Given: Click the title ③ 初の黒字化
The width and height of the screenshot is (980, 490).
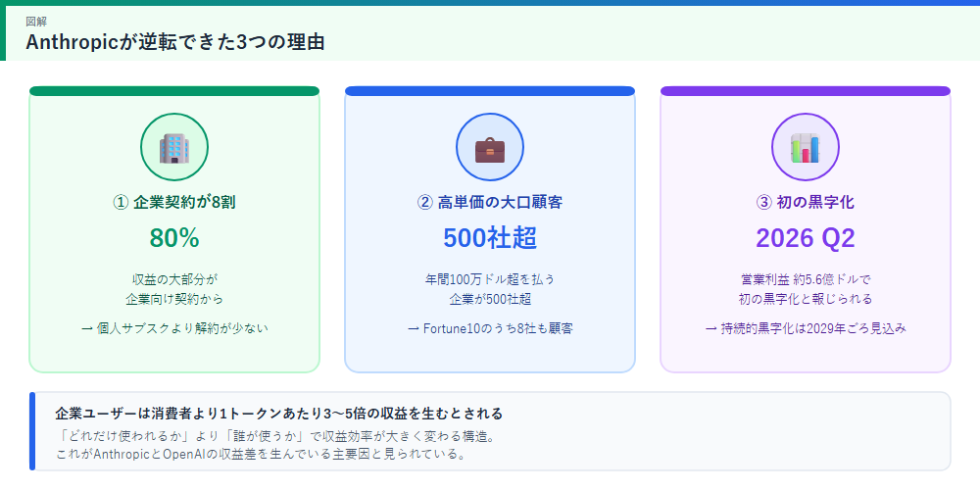Looking at the screenshot, I should tap(805, 203).
